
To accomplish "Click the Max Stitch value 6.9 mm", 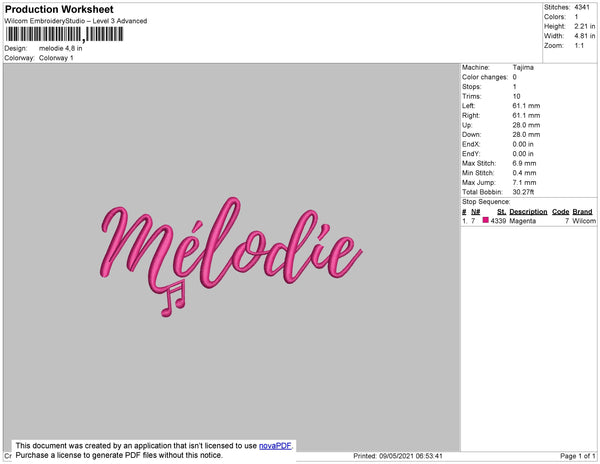I will (524, 163).
